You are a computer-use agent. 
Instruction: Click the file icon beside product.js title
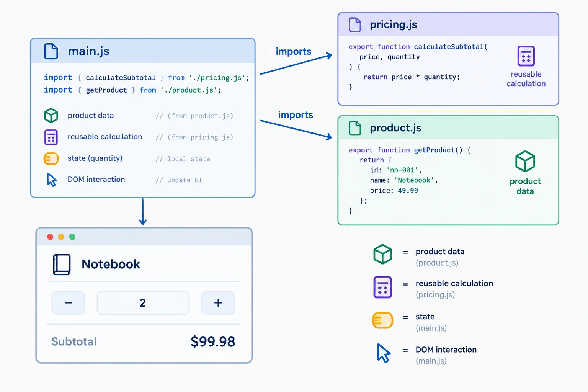355,128
